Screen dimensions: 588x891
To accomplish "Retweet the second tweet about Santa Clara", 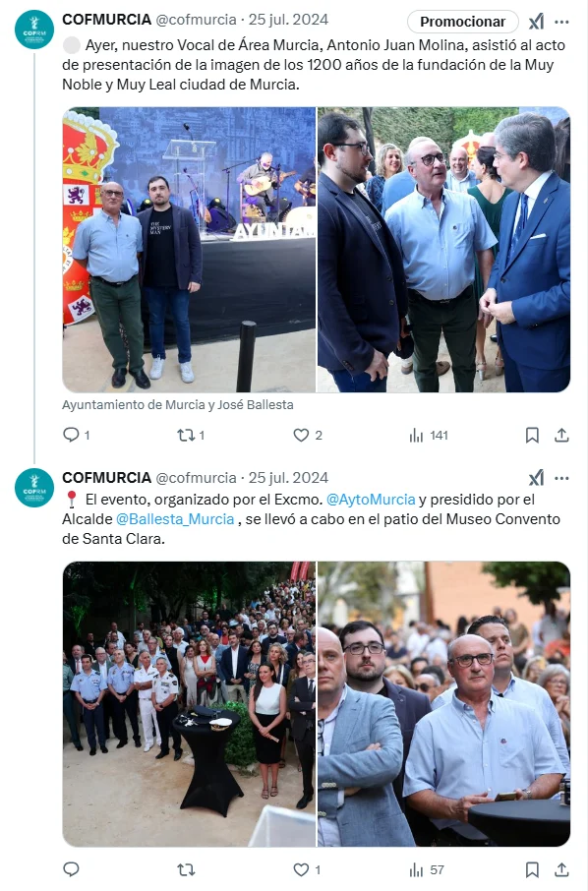I will point(186,869).
